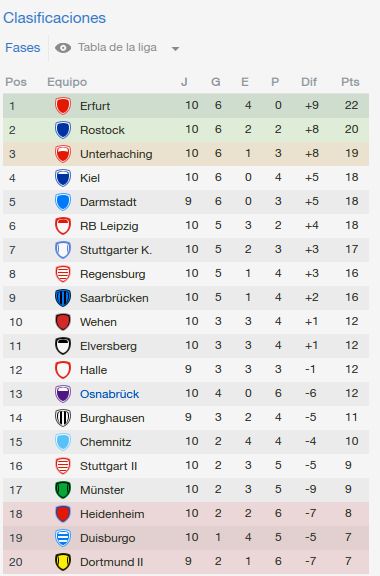Click Burghausen's black-white striped badge
Image resolution: width=380 pixels, height=576 pixels.
63,418
